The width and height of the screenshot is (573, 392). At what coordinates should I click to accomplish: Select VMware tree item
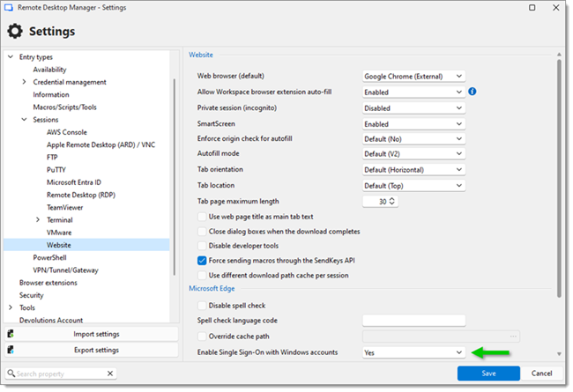click(59, 233)
